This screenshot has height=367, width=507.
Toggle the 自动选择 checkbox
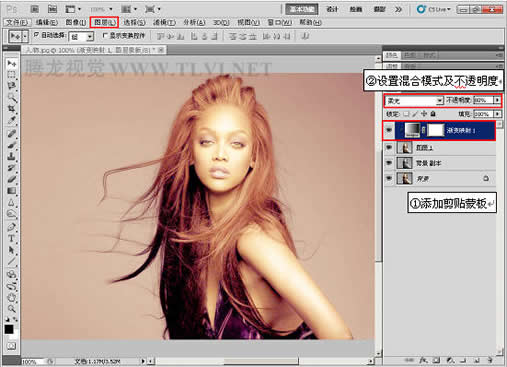click(37, 35)
